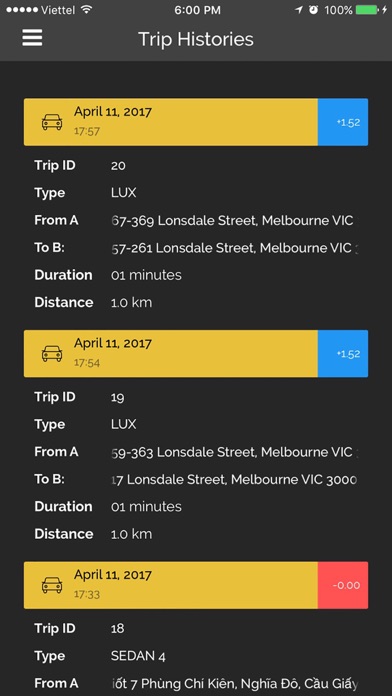Open the hamburger menu
The height and width of the screenshot is (696, 392).
[x=32, y=38]
